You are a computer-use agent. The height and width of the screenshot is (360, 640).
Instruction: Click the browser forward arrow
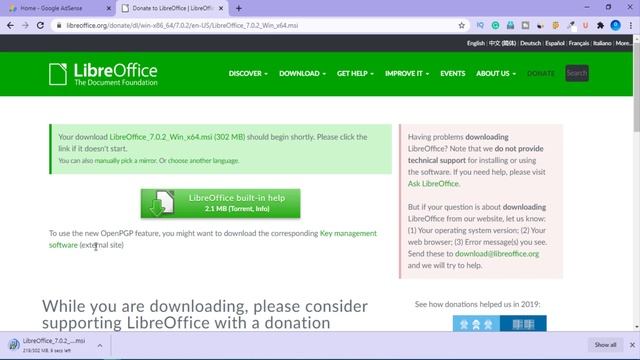coord(25,25)
